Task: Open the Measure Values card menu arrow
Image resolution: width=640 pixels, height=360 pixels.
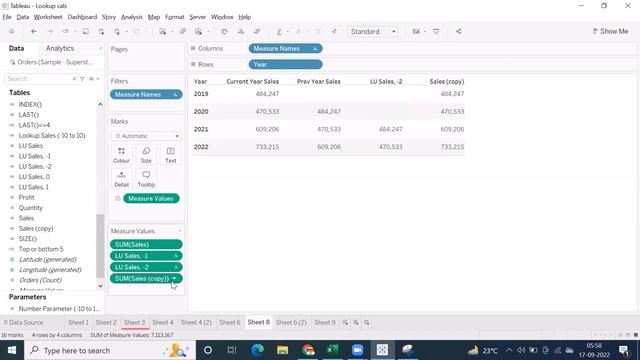Action: pyautogui.click(x=180, y=231)
